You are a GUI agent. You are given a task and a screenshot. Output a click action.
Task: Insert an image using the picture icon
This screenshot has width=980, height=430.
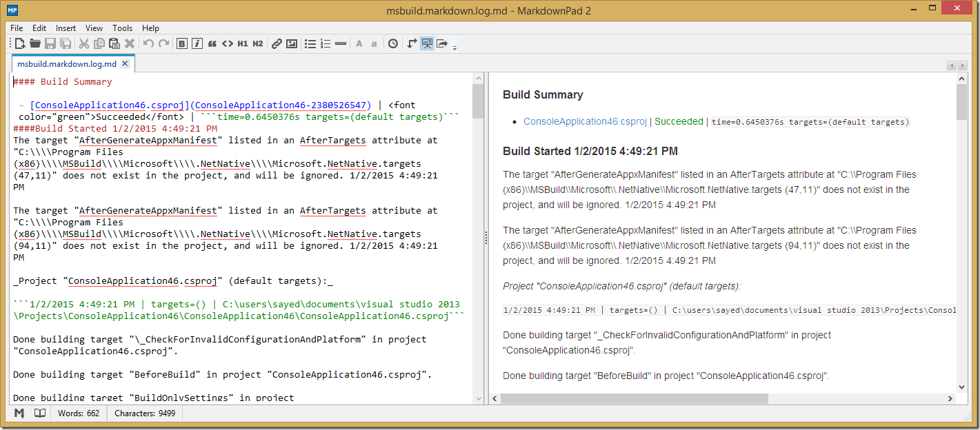point(292,43)
